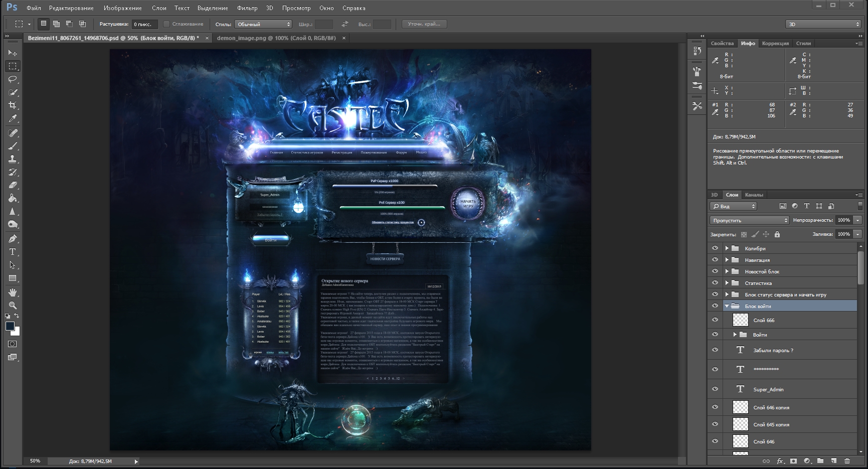Viewport: 868px width, 469px height.
Task: Link the selected layers
Action: 766,461
